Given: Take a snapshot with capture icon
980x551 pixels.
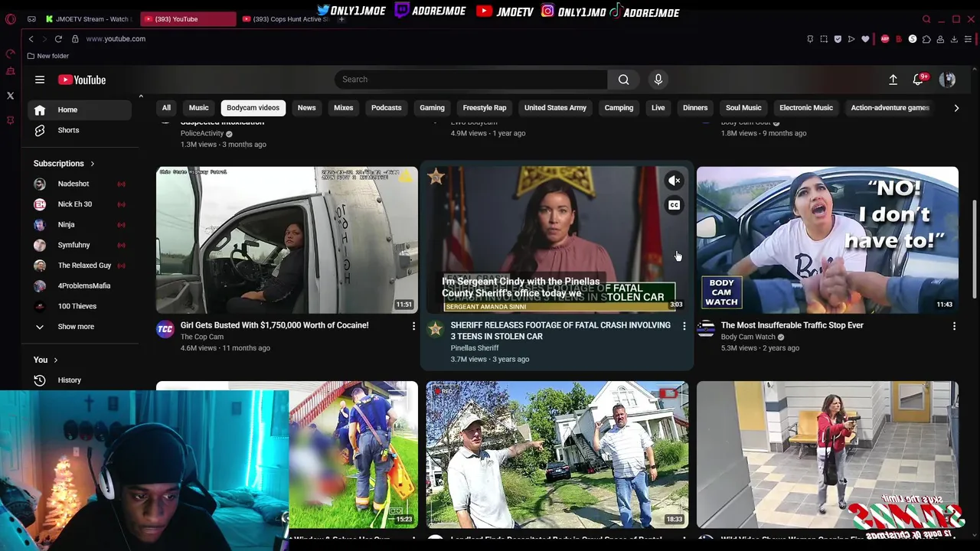Looking at the screenshot, I should point(824,39).
